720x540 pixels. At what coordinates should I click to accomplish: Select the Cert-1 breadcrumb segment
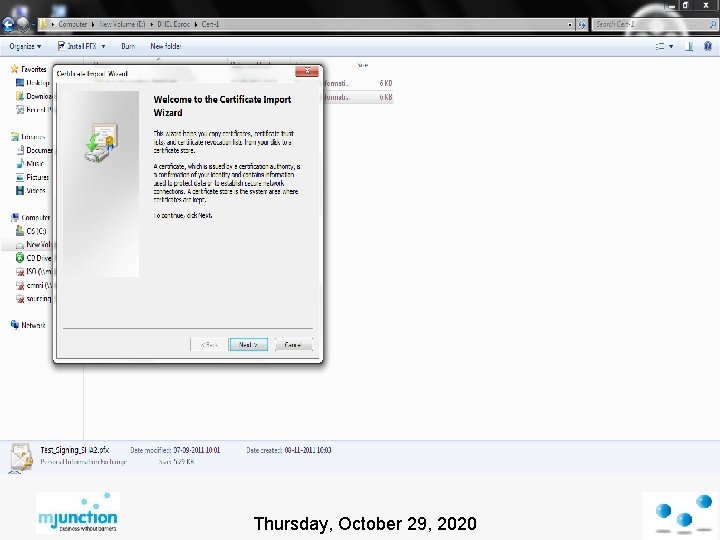pos(210,24)
